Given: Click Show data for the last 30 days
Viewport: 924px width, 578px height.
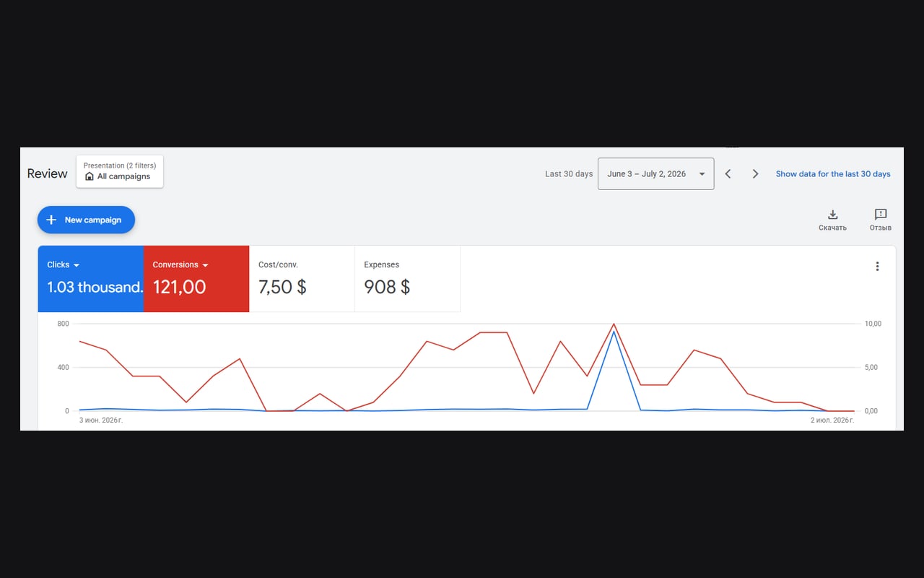Looking at the screenshot, I should pyautogui.click(x=833, y=174).
